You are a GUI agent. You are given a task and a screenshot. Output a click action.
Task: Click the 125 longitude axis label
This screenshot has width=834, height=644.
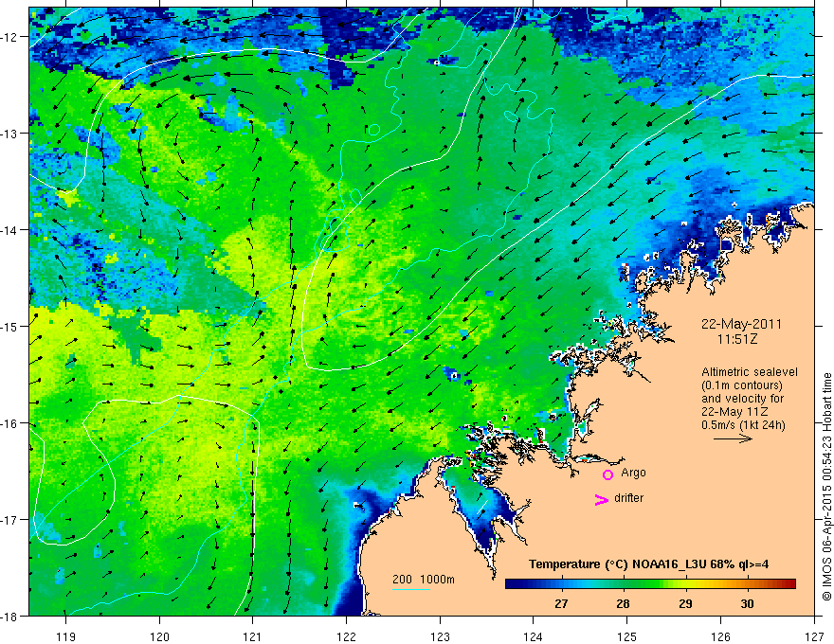pos(626,636)
